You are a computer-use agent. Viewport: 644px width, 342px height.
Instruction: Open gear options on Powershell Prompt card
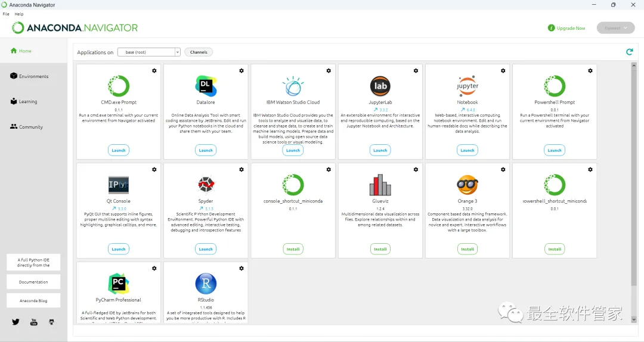click(x=590, y=71)
